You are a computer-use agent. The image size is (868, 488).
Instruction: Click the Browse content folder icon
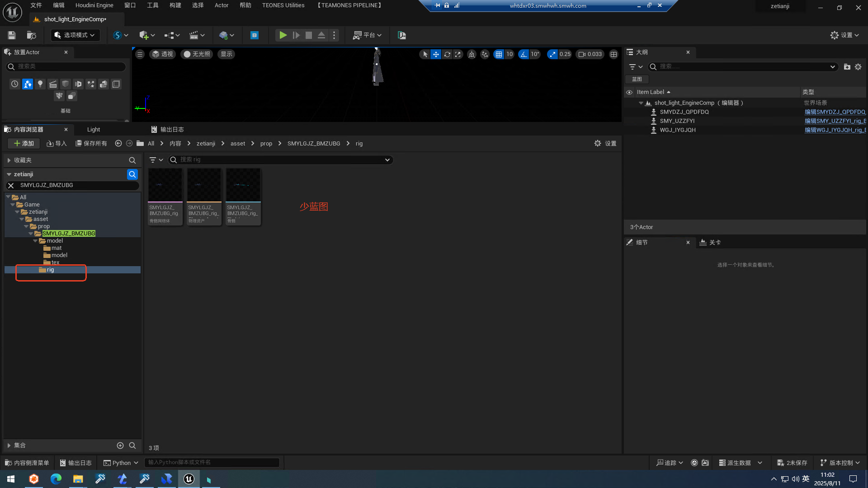tap(31, 35)
